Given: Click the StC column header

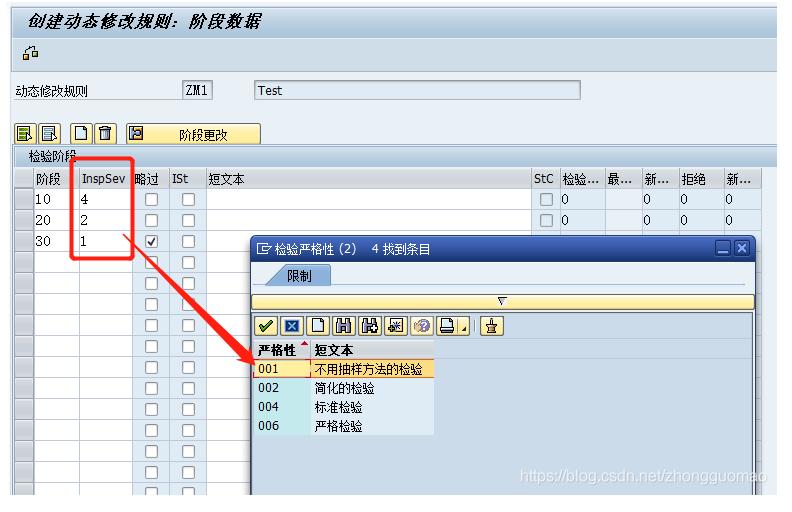Looking at the screenshot, I should (546, 179).
